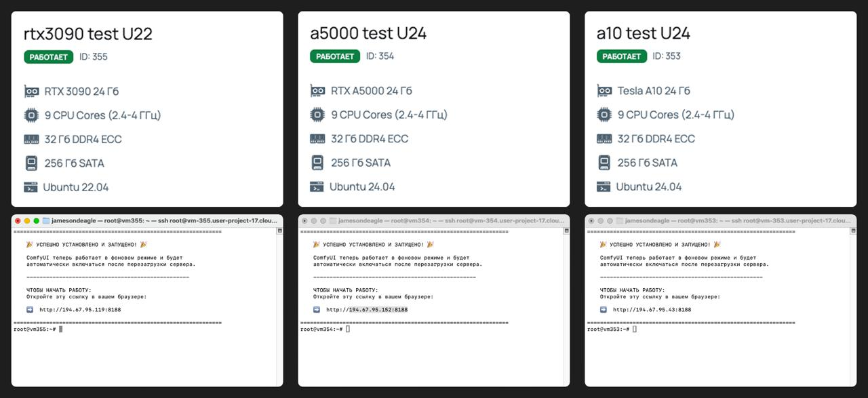Click the GPU icon on rtx3090 card
868x398 pixels.
point(31,91)
